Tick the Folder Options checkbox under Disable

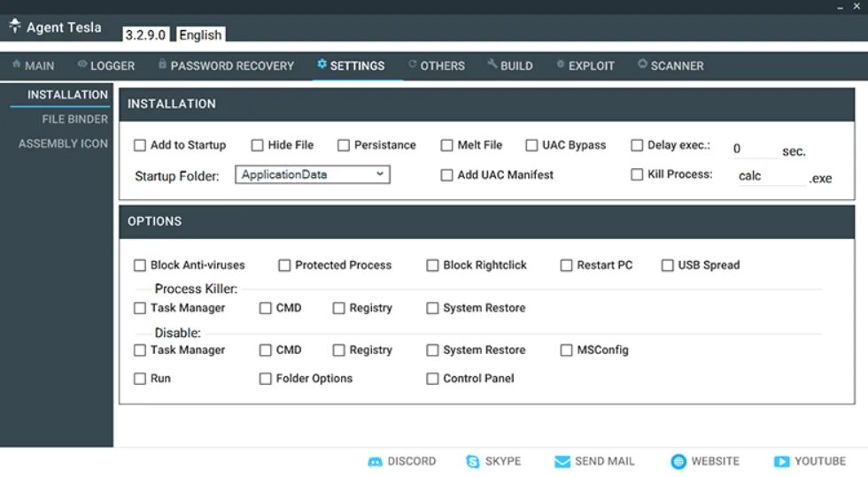(x=265, y=379)
